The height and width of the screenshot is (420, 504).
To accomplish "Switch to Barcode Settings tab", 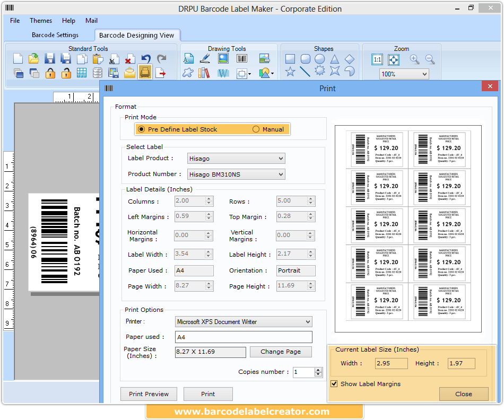I will 55,34.
